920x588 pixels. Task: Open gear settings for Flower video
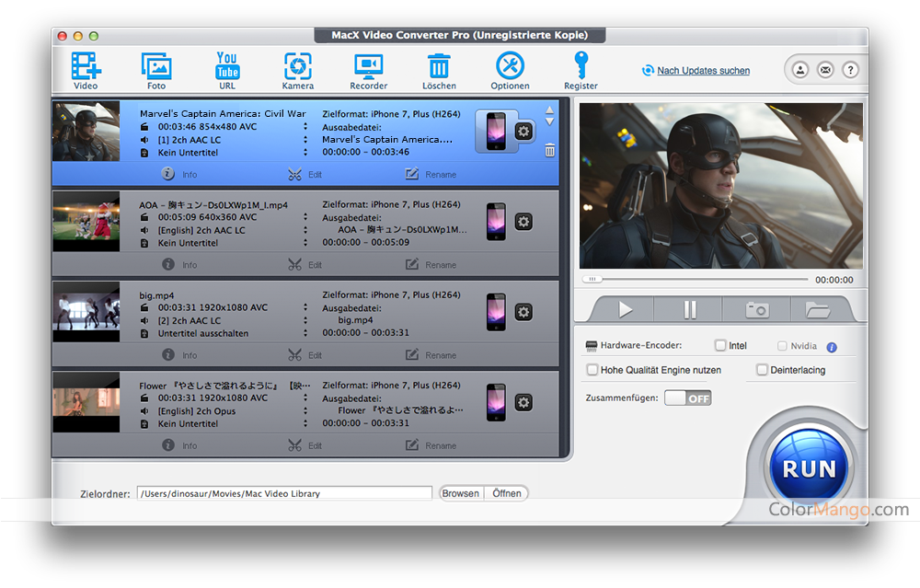click(x=524, y=402)
